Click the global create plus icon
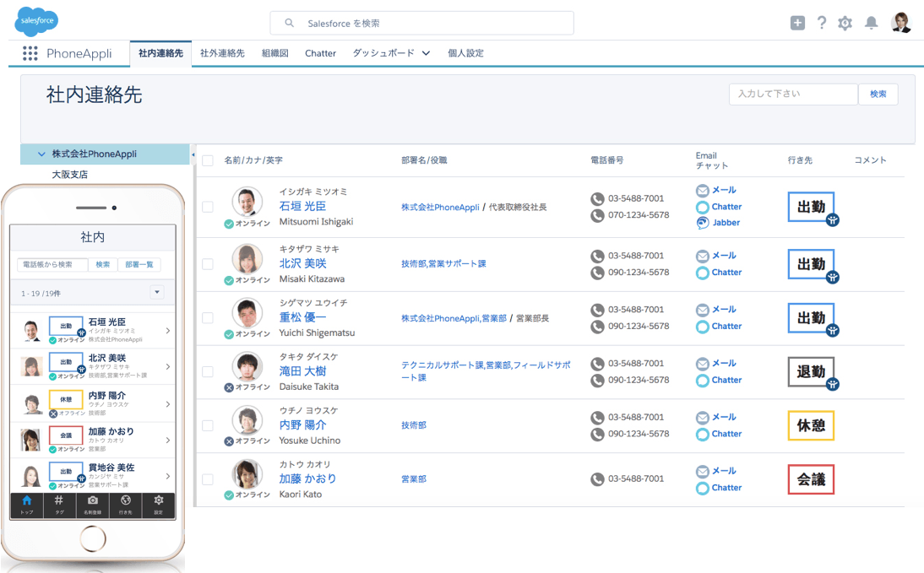 (x=797, y=24)
